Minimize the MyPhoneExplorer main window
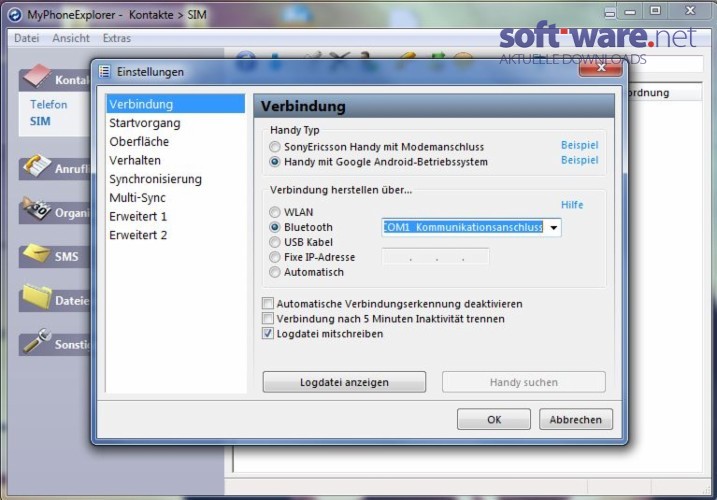The width and height of the screenshot is (717, 500). click(x=630, y=12)
